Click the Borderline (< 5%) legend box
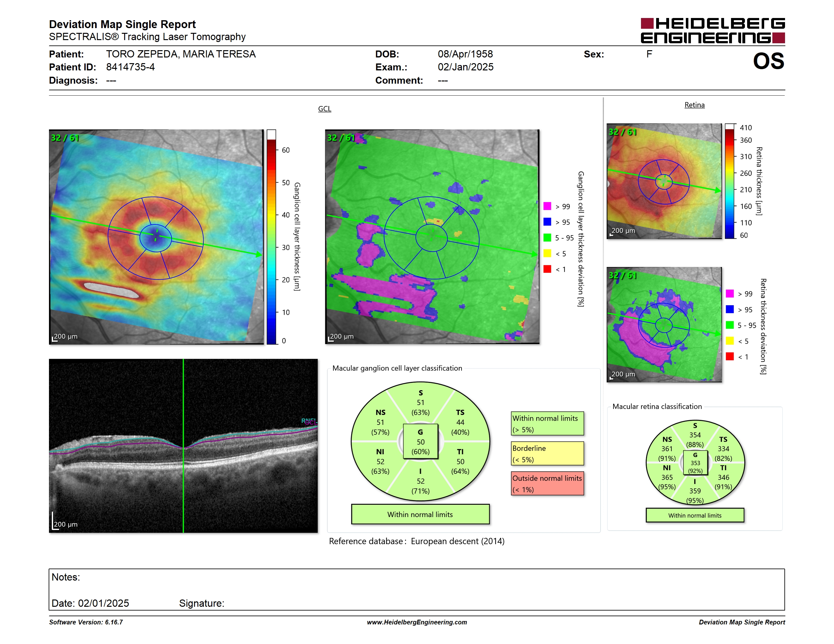834x644 pixels. (x=547, y=453)
